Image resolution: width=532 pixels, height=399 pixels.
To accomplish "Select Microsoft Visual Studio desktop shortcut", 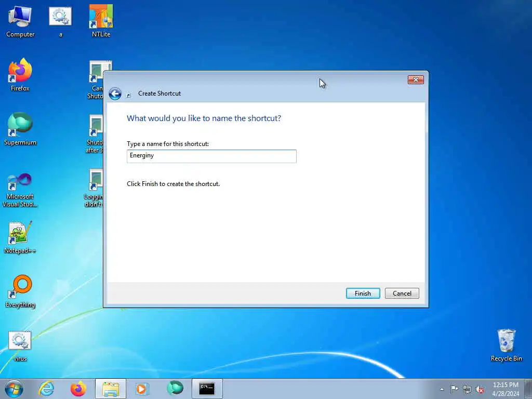I will coord(20,190).
